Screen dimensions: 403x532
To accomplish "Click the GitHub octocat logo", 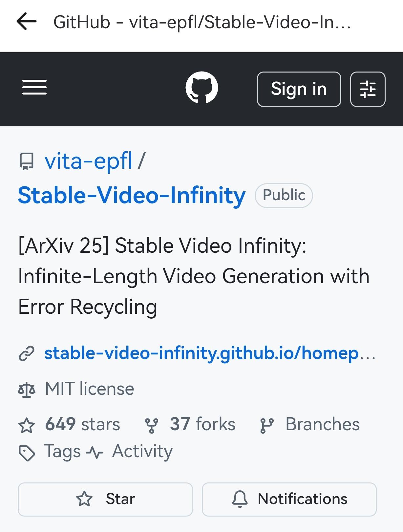I will (201, 88).
